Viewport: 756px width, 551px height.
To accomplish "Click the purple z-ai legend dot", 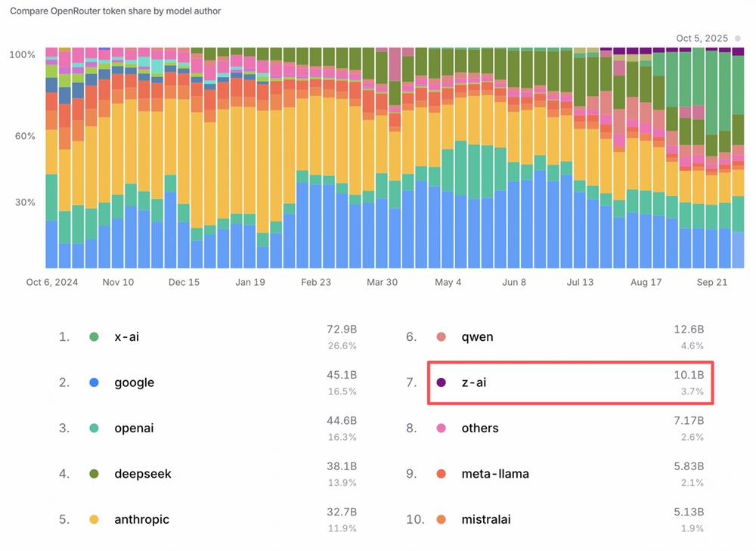I will point(442,382).
